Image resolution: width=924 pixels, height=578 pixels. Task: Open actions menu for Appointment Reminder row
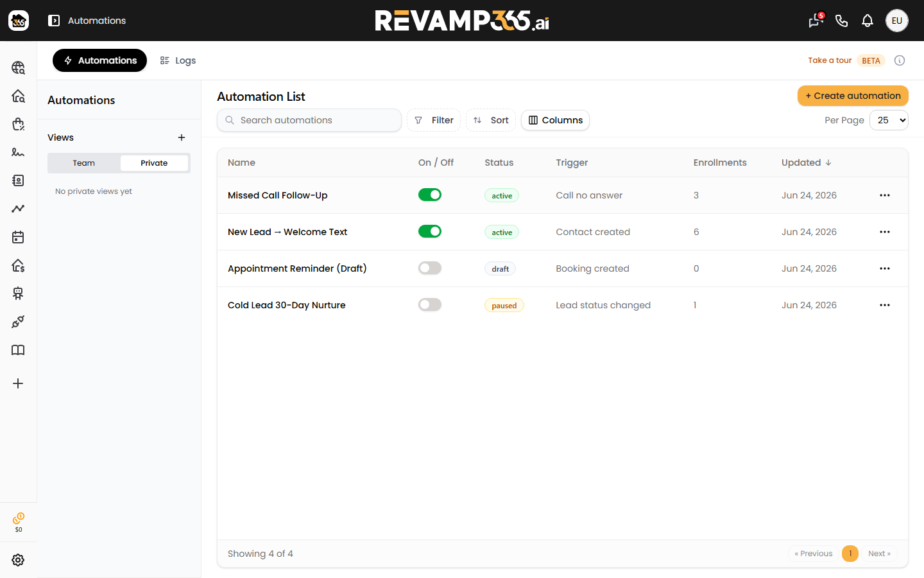coord(885,268)
